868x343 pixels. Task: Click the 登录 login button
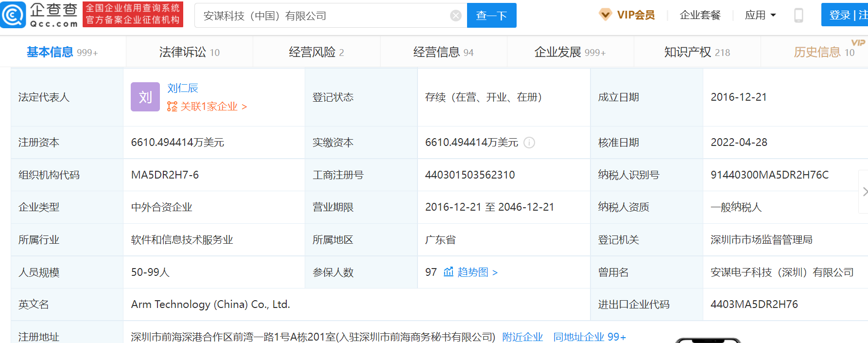coord(840,15)
